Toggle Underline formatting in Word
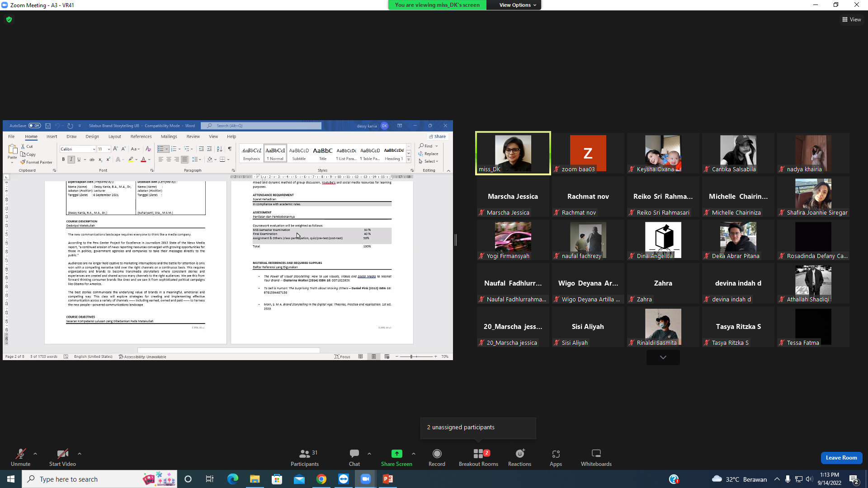 (x=79, y=160)
